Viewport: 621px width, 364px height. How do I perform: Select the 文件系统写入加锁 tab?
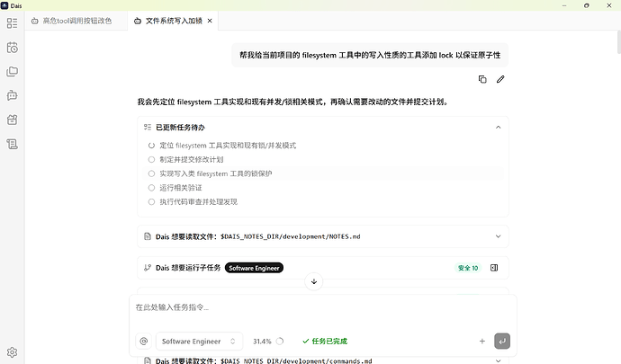(174, 21)
